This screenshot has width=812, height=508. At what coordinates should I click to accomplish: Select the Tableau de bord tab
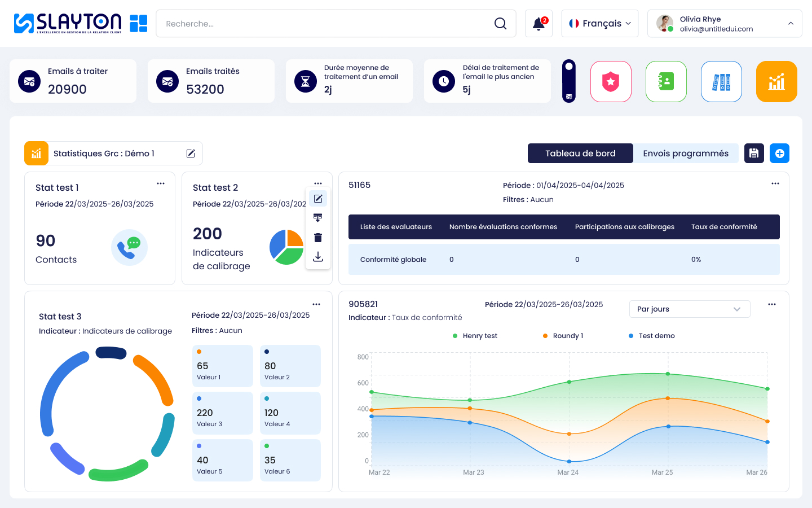(x=580, y=154)
